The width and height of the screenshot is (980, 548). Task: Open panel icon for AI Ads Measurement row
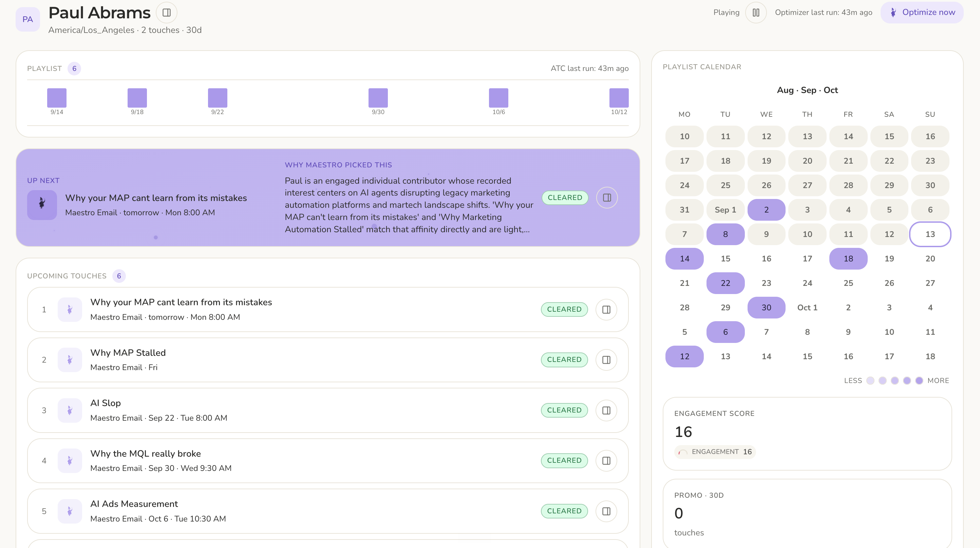tap(606, 511)
